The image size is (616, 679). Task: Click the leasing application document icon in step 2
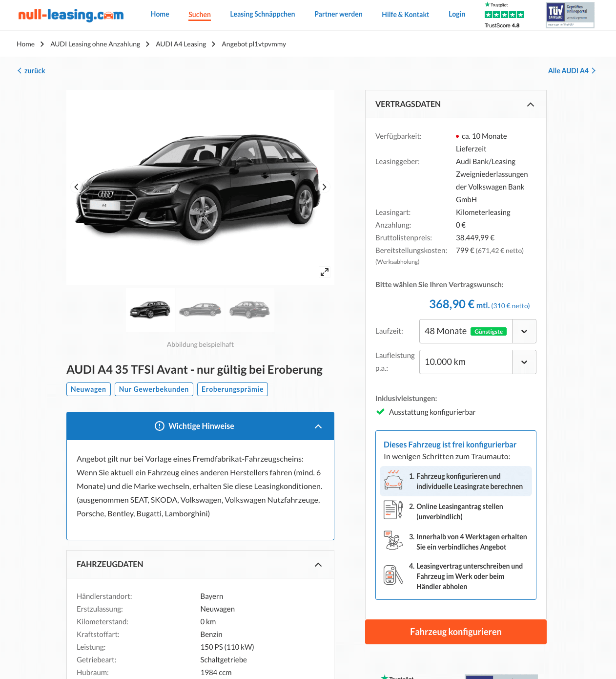393,510
